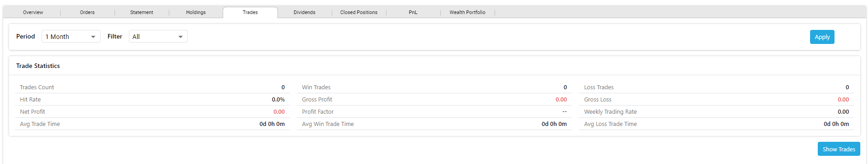Viewport: 868px width, 164px height.
Task: Expand the Period 1 Month dropdown
Action: (71, 36)
